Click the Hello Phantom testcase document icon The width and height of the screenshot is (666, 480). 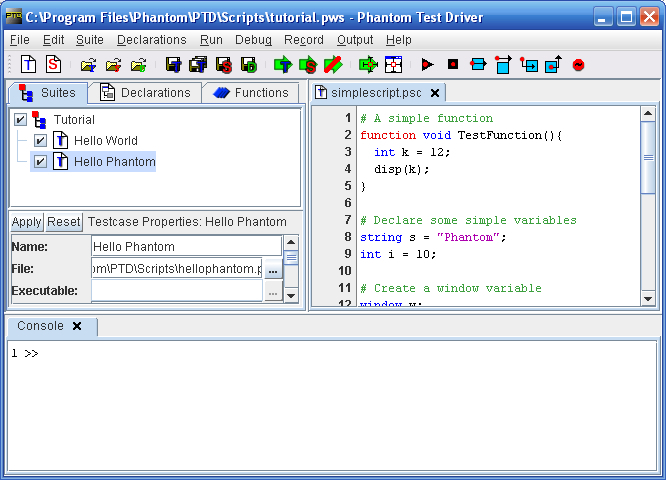coord(60,161)
